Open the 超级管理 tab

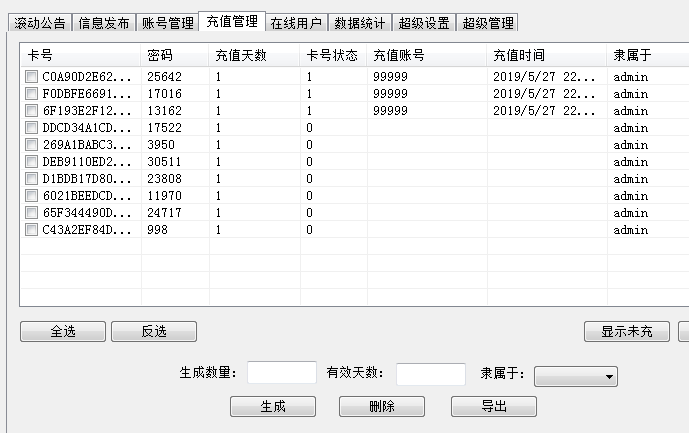488,23
